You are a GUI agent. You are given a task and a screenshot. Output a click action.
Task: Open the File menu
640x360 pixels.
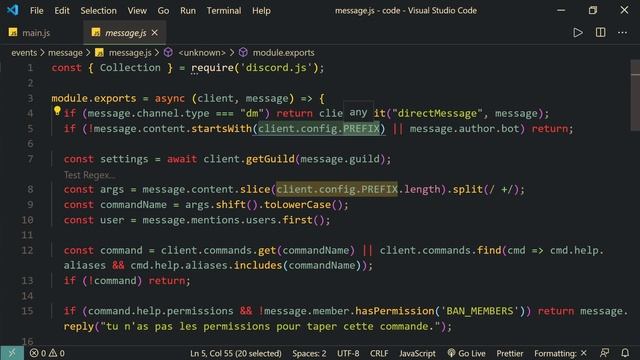(x=36, y=11)
